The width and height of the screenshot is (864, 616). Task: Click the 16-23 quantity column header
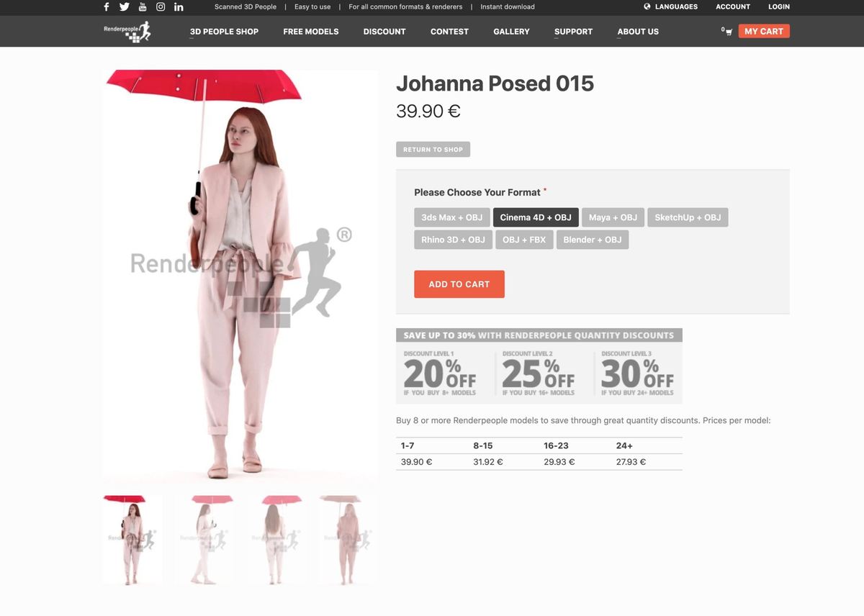click(x=557, y=445)
